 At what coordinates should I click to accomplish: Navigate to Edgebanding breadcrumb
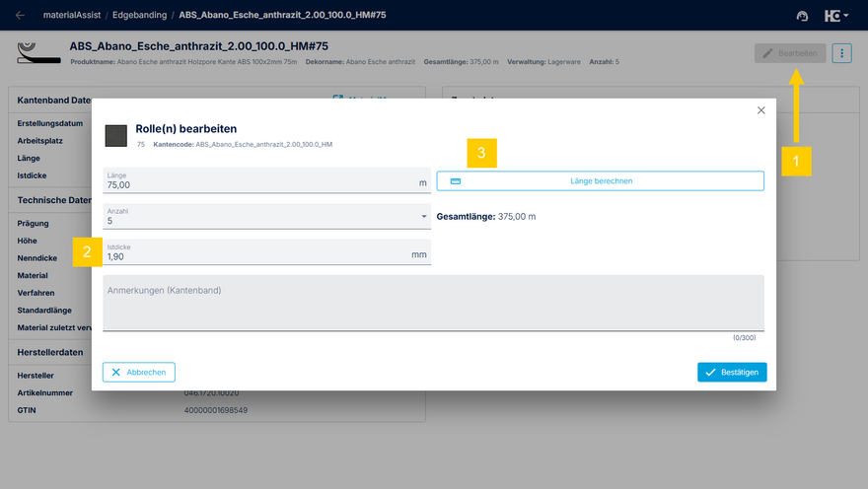pos(138,16)
